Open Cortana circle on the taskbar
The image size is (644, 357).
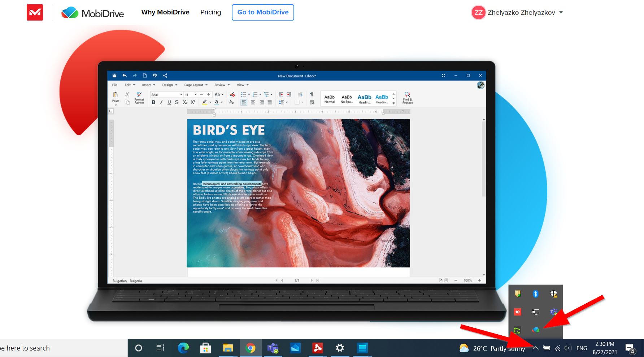pos(138,348)
